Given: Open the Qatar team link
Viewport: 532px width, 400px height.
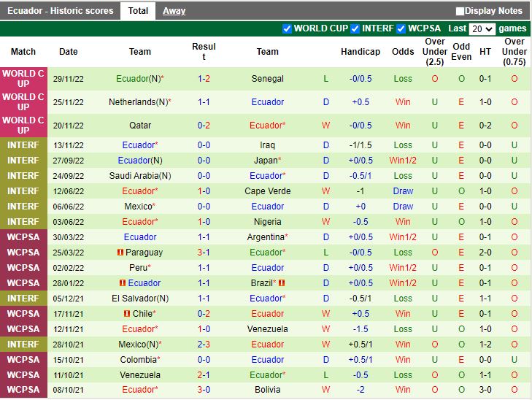Looking at the screenshot, I should (140, 126).
